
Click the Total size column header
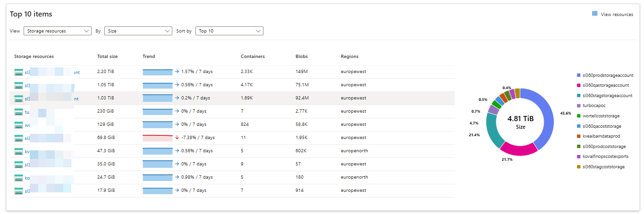pyautogui.click(x=107, y=57)
